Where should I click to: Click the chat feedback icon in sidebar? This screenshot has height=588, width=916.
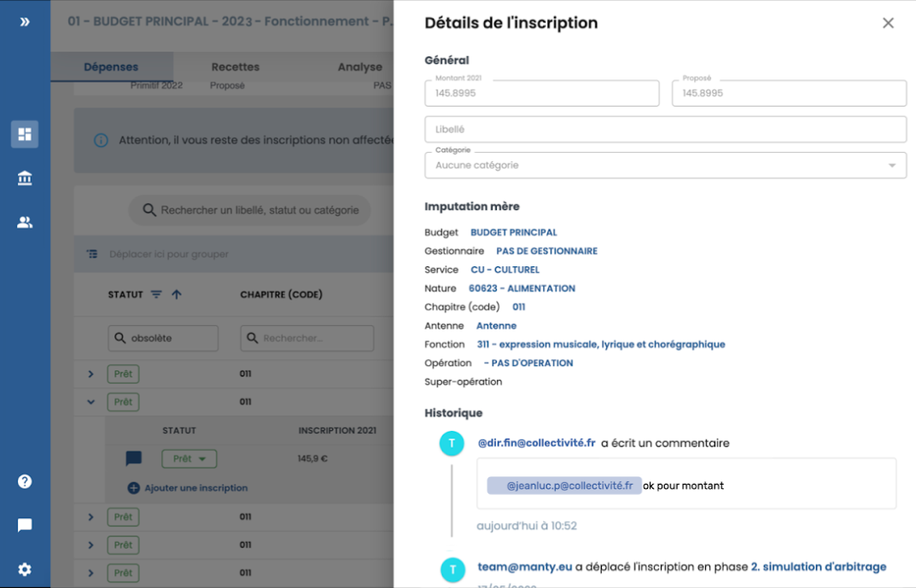(25, 525)
